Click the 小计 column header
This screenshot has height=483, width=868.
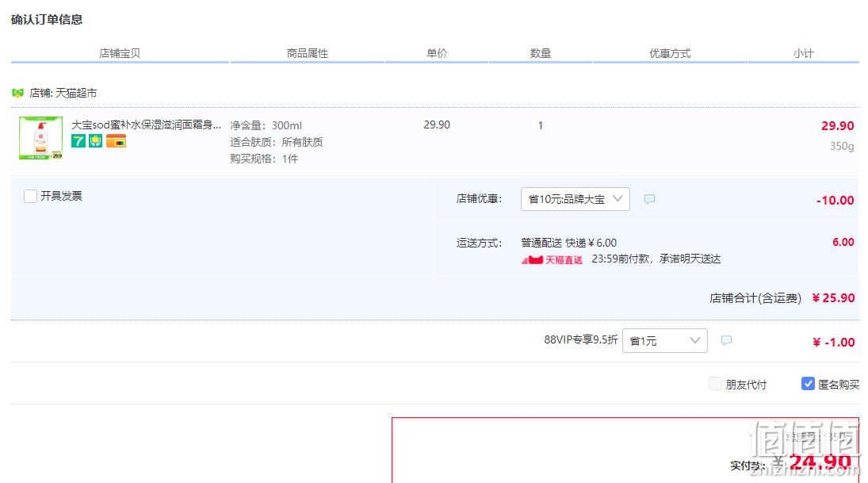803,53
